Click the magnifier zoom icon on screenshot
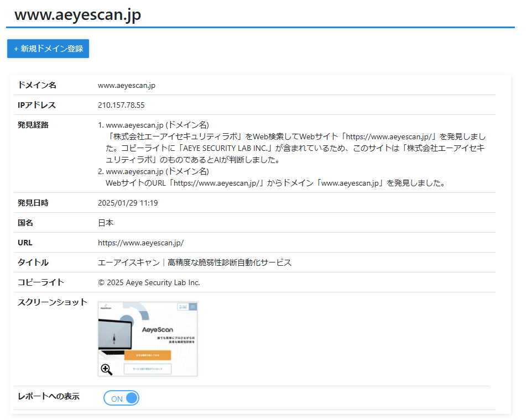Viewport: 526px width, 420px height. [106, 369]
